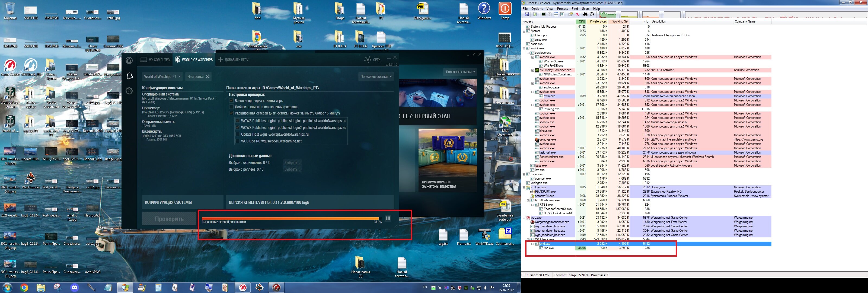The image size is (868, 293).
Task: Select the MSI Afterburner desktop icon
Action: click(x=505, y=126)
